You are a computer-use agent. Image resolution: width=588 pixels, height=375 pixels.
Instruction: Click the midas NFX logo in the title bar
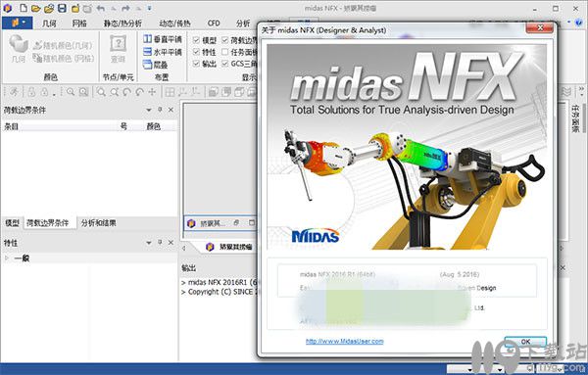8,8
